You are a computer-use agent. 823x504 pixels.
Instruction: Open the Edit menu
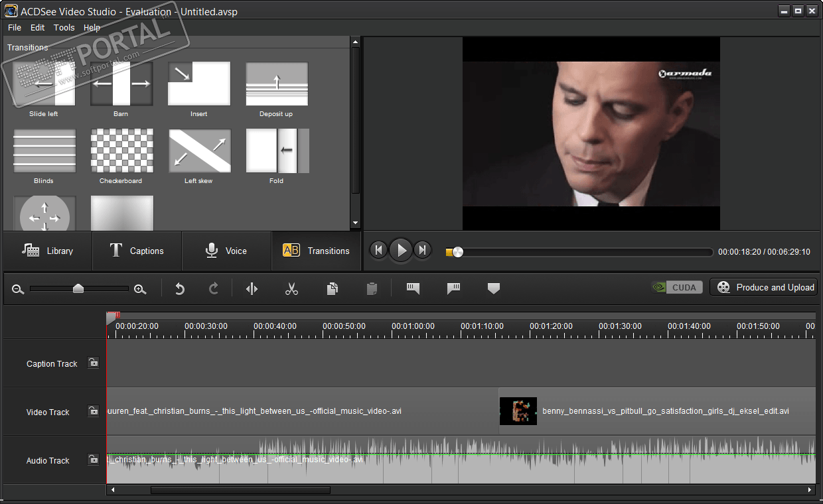coord(38,27)
